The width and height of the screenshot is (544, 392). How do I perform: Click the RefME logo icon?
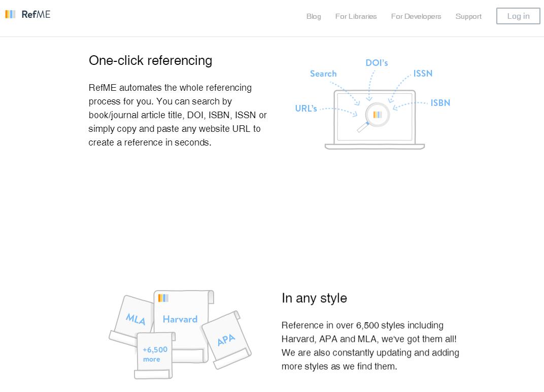11,14
